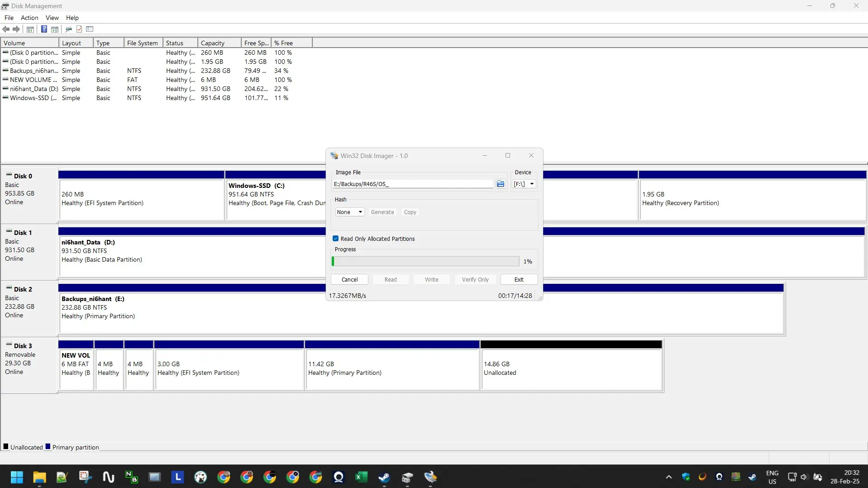
Task: Click the blue Help toolbar icon
Action: click(x=44, y=29)
